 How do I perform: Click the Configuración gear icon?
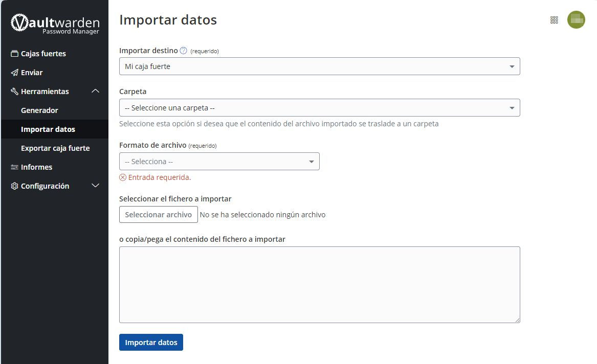click(x=14, y=186)
